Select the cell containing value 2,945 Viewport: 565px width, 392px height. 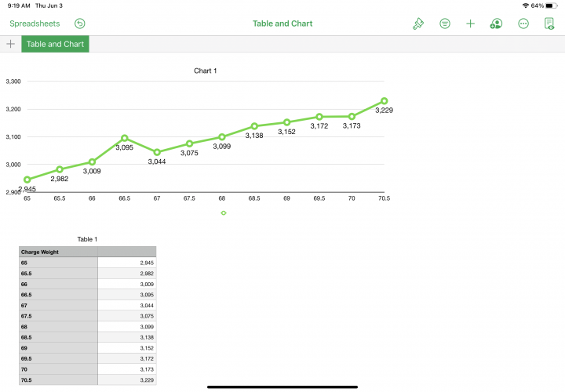tap(126, 263)
